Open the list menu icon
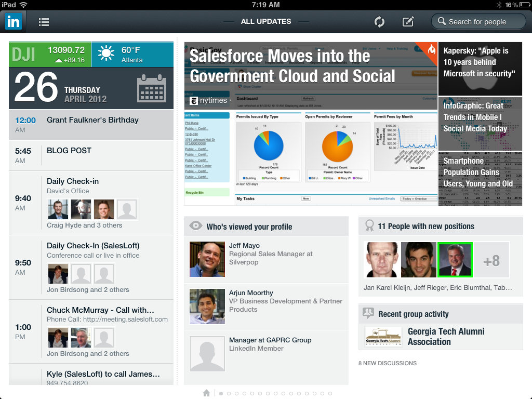Viewport: 532px width, 399px height. coord(44,22)
